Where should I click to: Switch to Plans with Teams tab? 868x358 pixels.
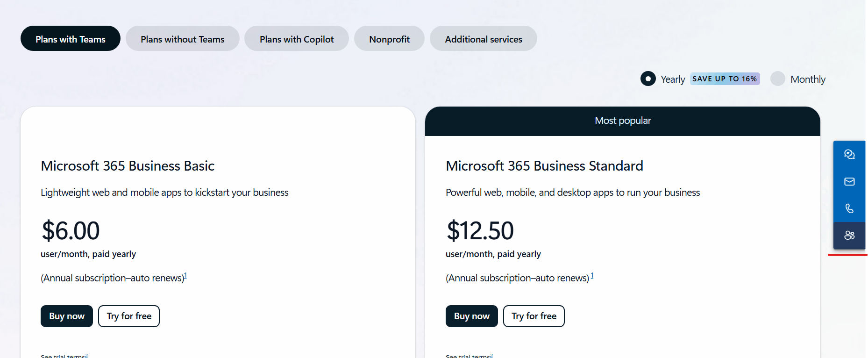coord(71,38)
